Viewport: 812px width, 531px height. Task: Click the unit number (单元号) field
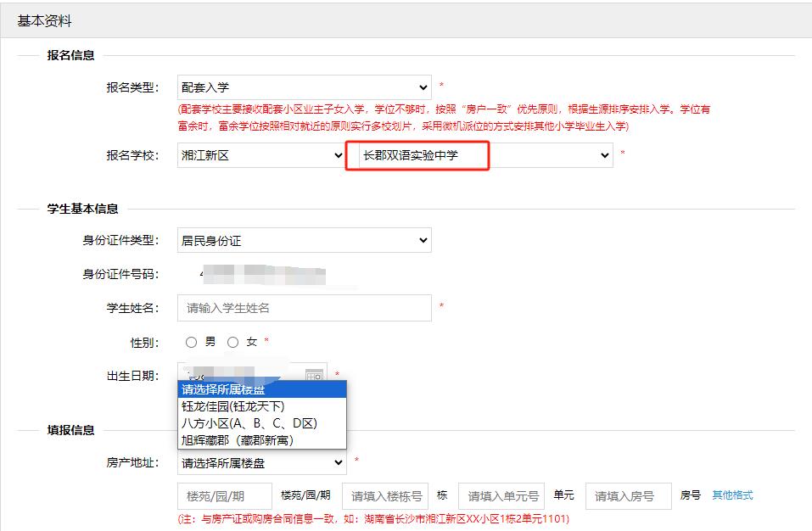click(501, 496)
